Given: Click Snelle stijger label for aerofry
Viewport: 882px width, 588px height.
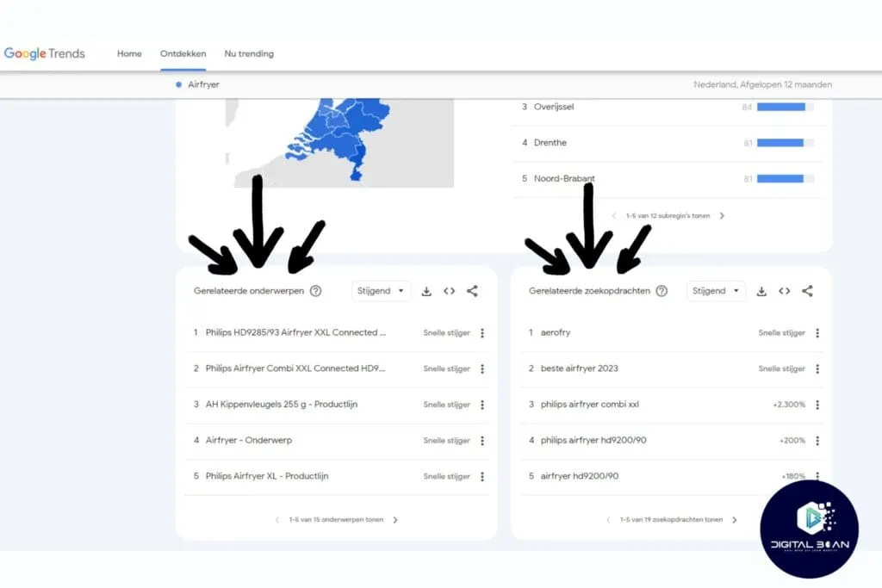Looking at the screenshot, I should 781,333.
